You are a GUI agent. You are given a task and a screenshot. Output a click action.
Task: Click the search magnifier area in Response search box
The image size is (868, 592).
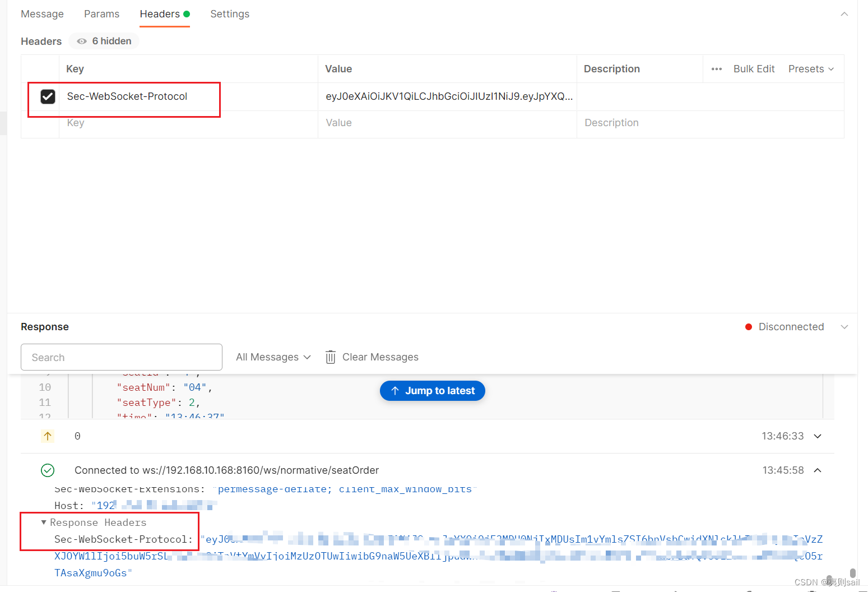(121, 357)
